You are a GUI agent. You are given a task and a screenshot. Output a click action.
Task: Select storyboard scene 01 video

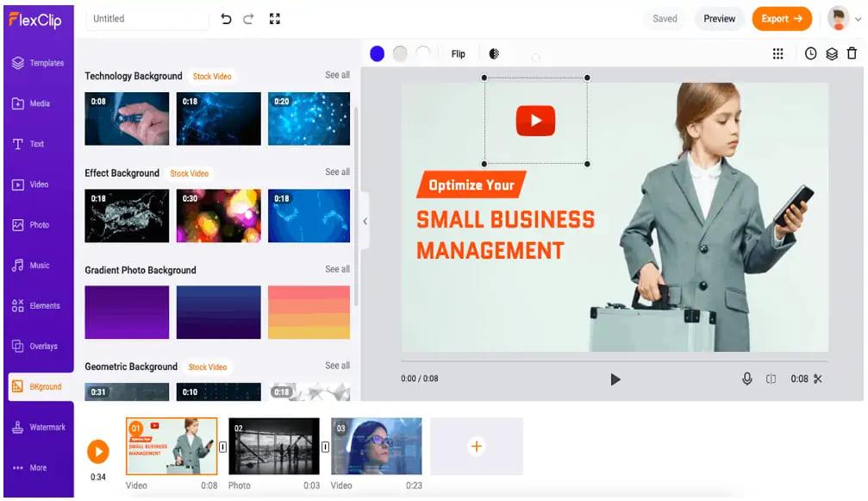coord(172,446)
